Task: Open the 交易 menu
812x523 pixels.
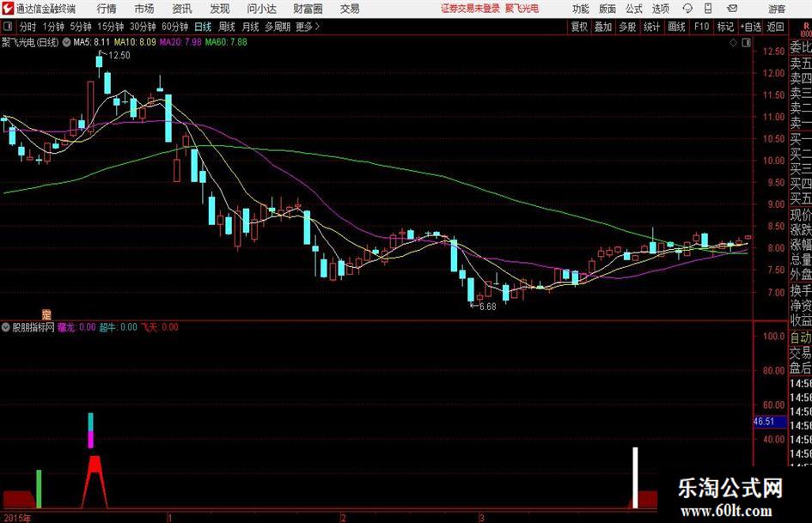Action: (x=350, y=9)
